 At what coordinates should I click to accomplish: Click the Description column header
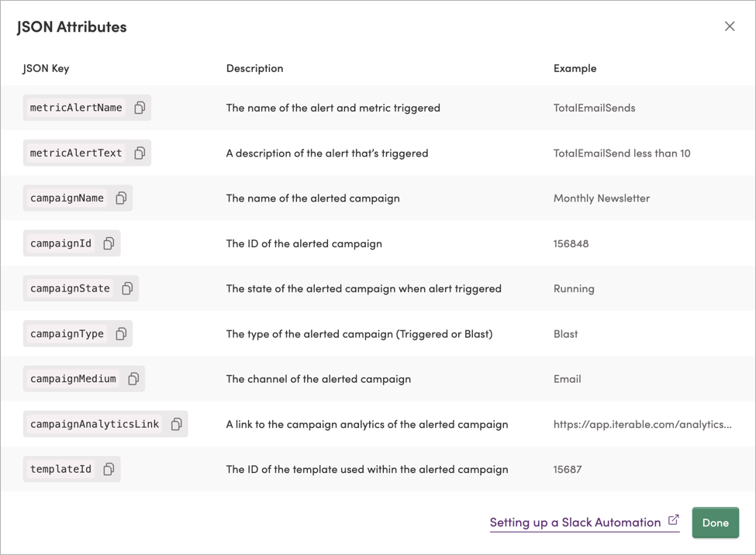coord(254,68)
